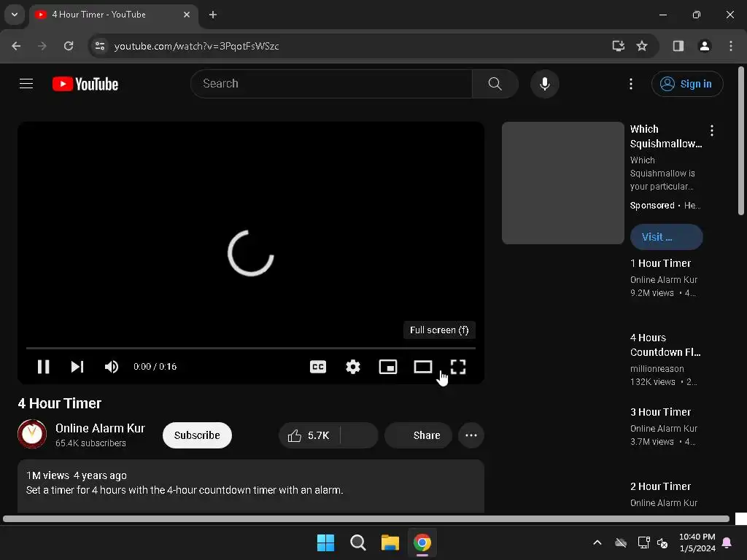The image size is (747, 560).
Task: Pause the video playback
Action: point(43,367)
